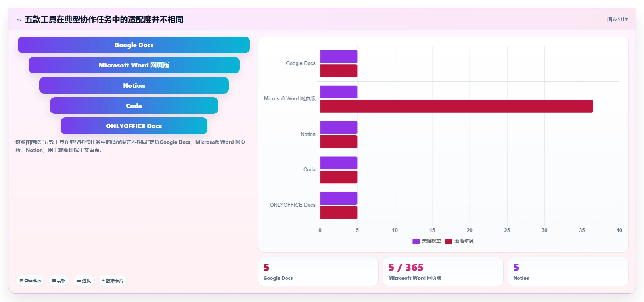Open the 5 / 365 Microsoft Word stat card

pos(443,271)
